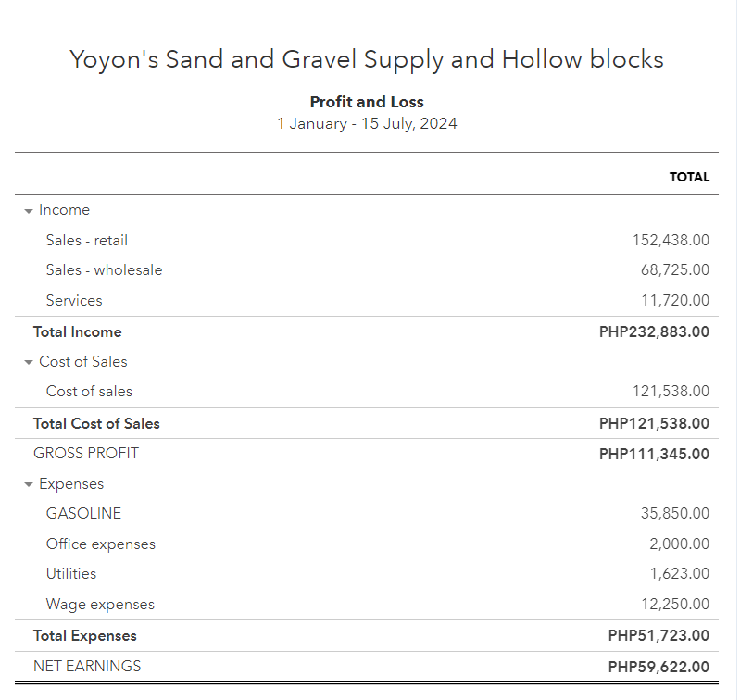Open the Utilities amount 1,623.00
740x700 pixels.
[679, 574]
